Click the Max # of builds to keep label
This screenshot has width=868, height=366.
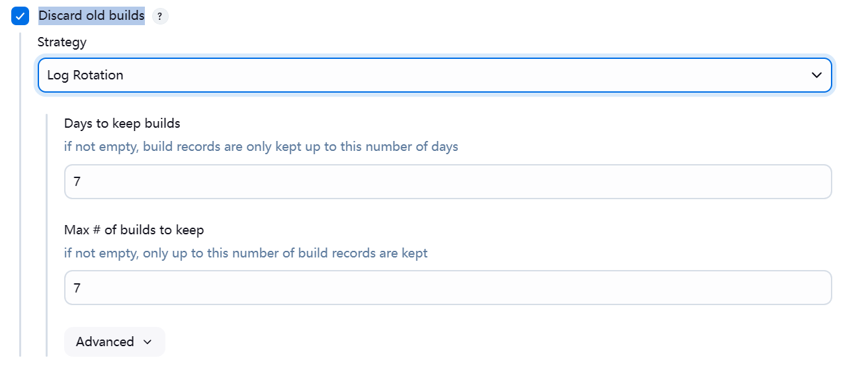[134, 230]
